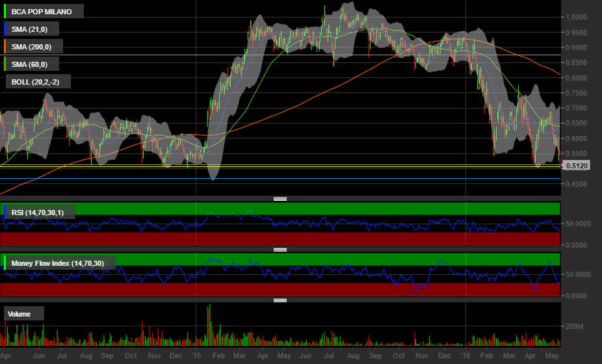Screen dimensions: 602x364
Task: Click the Dec label next to '15 marker
Action: (176, 356)
